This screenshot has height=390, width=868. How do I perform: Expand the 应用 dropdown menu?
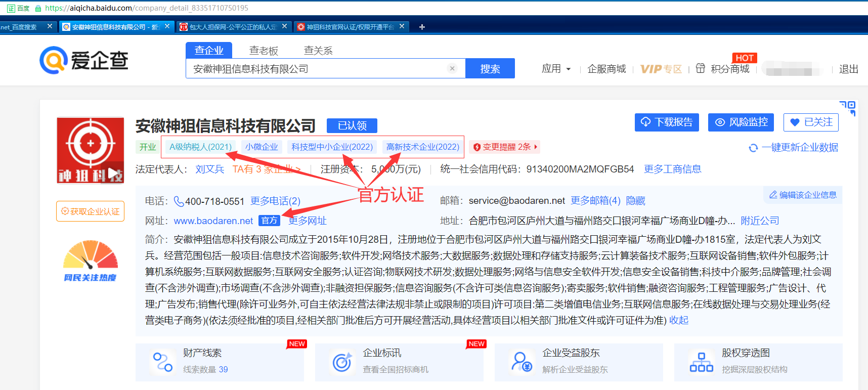(556, 69)
